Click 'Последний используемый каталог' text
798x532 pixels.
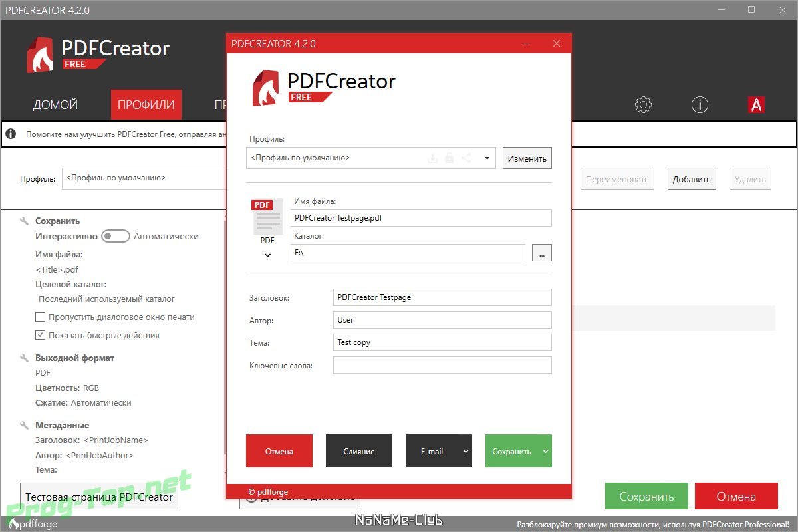pos(106,299)
